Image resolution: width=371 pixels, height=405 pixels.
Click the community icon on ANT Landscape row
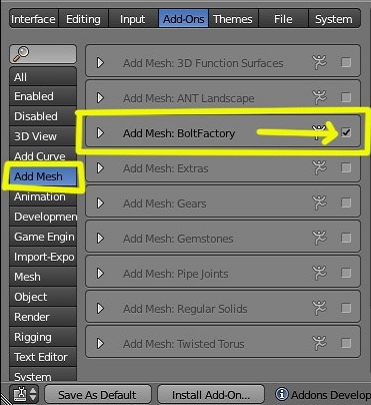click(319, 98)
